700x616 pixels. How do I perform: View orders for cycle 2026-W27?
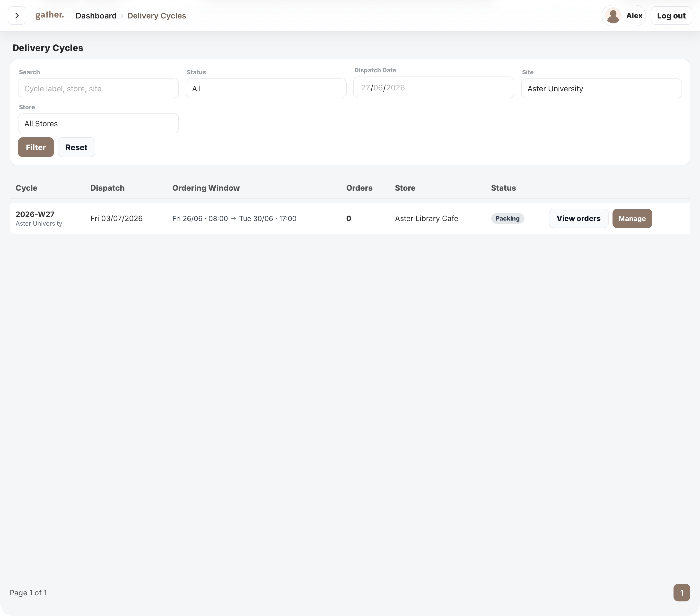(578, 218)
